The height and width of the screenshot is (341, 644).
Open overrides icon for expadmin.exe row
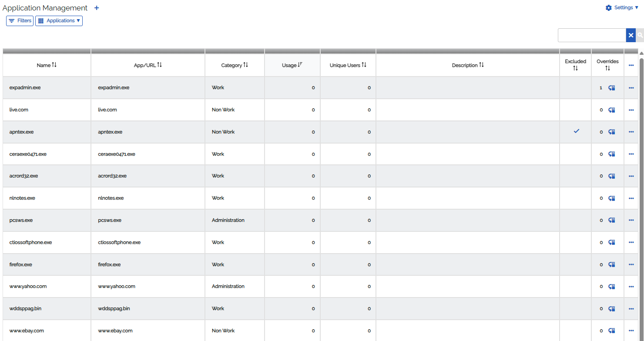611,88
